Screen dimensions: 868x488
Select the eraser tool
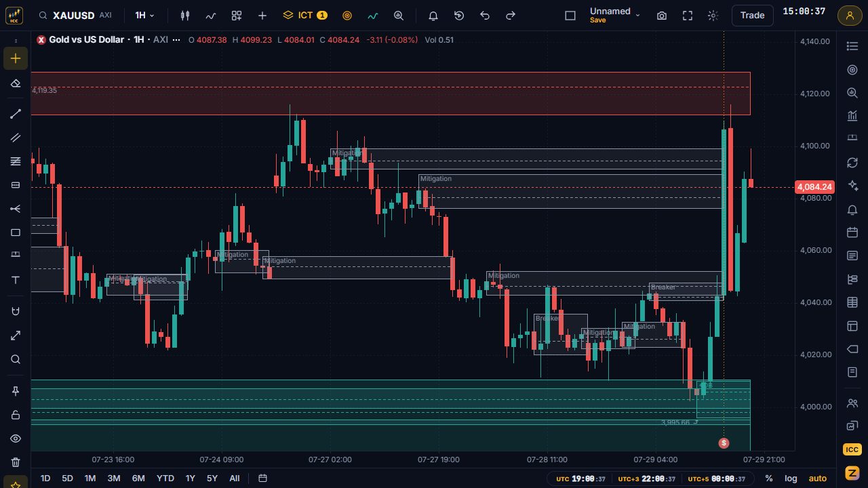click(x=16, y=83)
